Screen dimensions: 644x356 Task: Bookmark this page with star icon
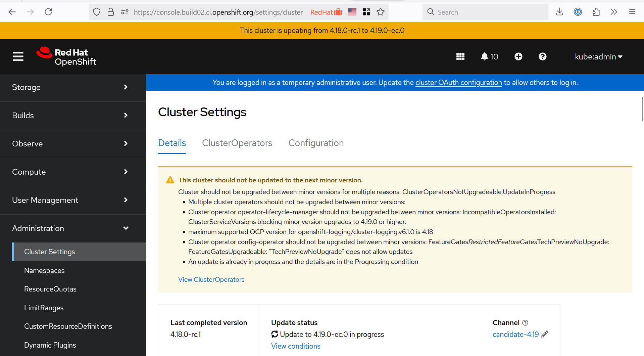pos(381,12)
